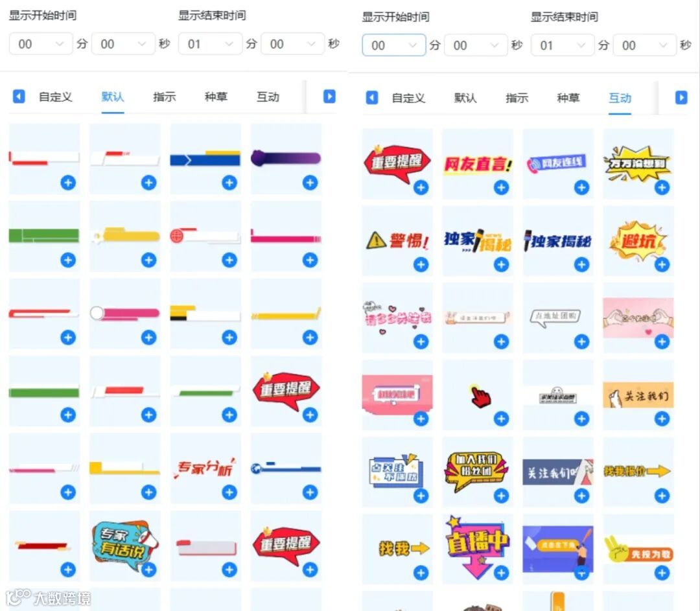Screen dimensions: 700x611
Task: Add the purple gradient bar banner
Action: (x=310, y=183)
